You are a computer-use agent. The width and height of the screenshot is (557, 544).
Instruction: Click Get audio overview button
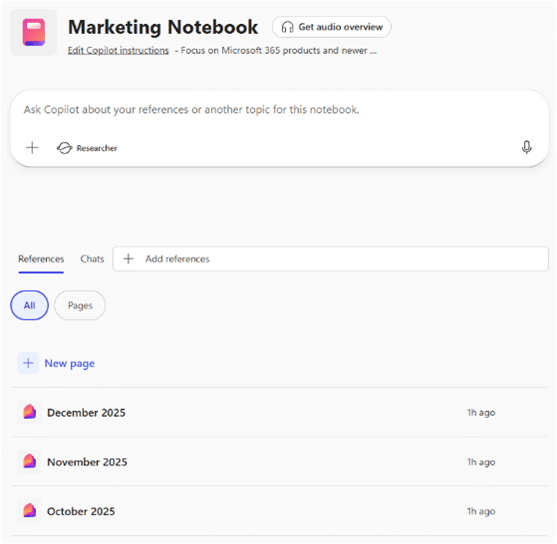332,27
